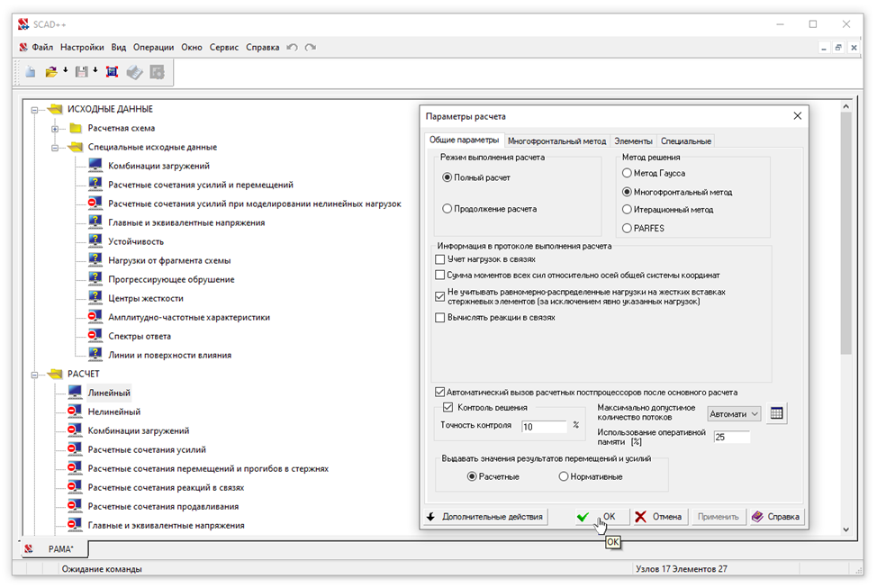
Task: Click the Отмена button
Action: (x=660, y=516)
